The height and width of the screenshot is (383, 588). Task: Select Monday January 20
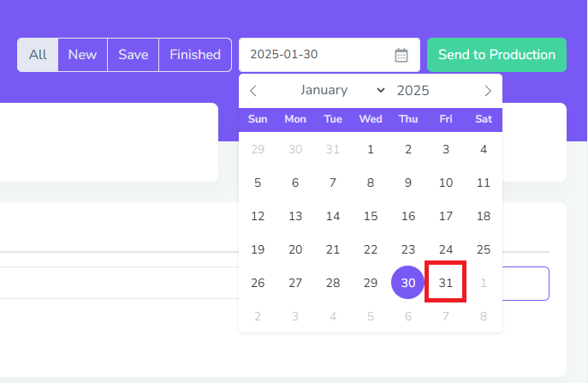(x=295, y=249)
